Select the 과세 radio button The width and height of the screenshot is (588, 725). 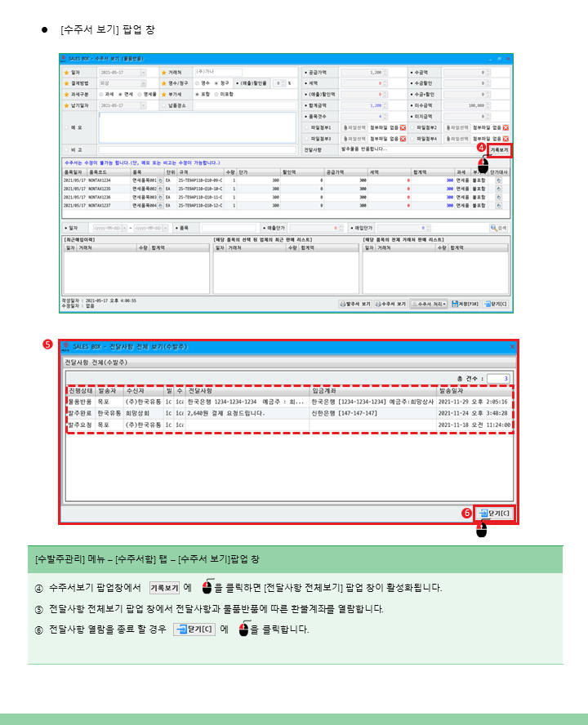click(x=100, y=95)
